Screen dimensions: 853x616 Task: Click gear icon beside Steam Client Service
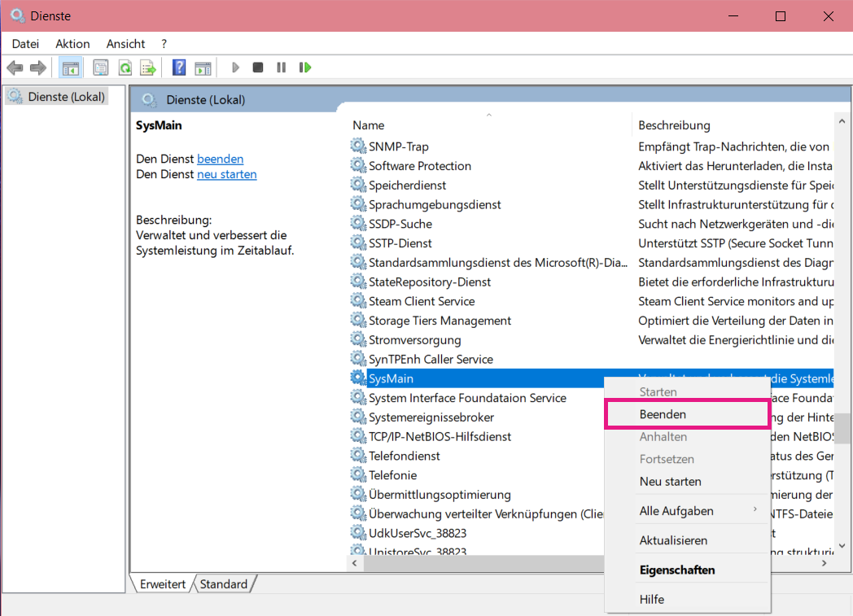click(358, 300)
